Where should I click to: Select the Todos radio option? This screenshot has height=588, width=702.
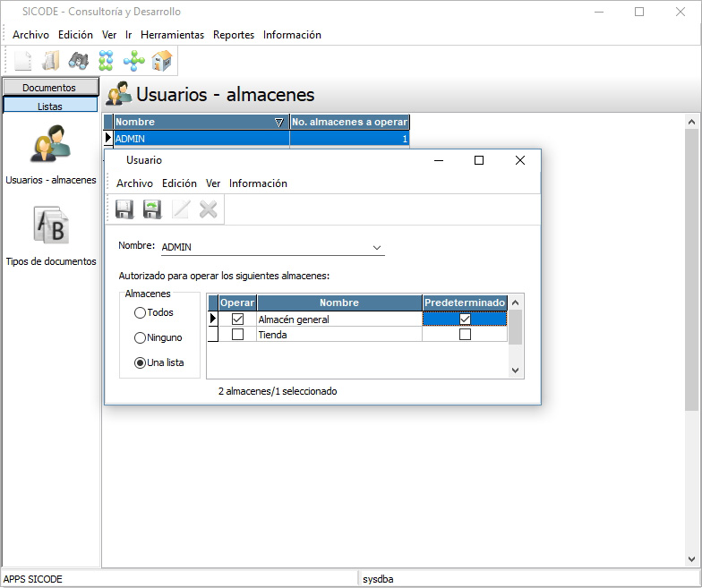click(x=141, y=313)
